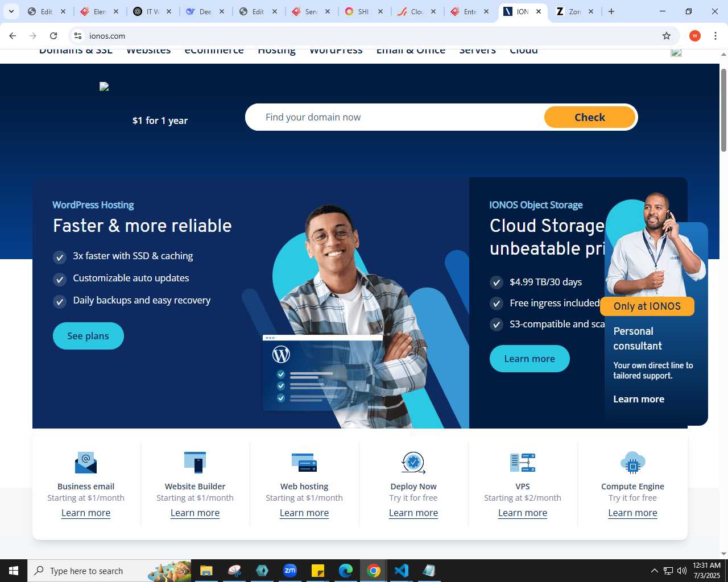Click the Faster & more reliable heading
The height and width of the screenshot is (582, 728).
coord(142,226)
